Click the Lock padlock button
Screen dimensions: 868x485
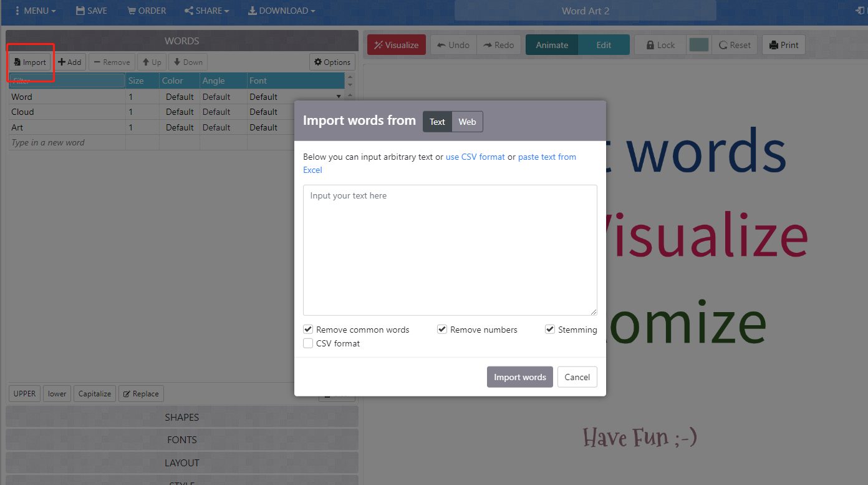coord(660,45)
